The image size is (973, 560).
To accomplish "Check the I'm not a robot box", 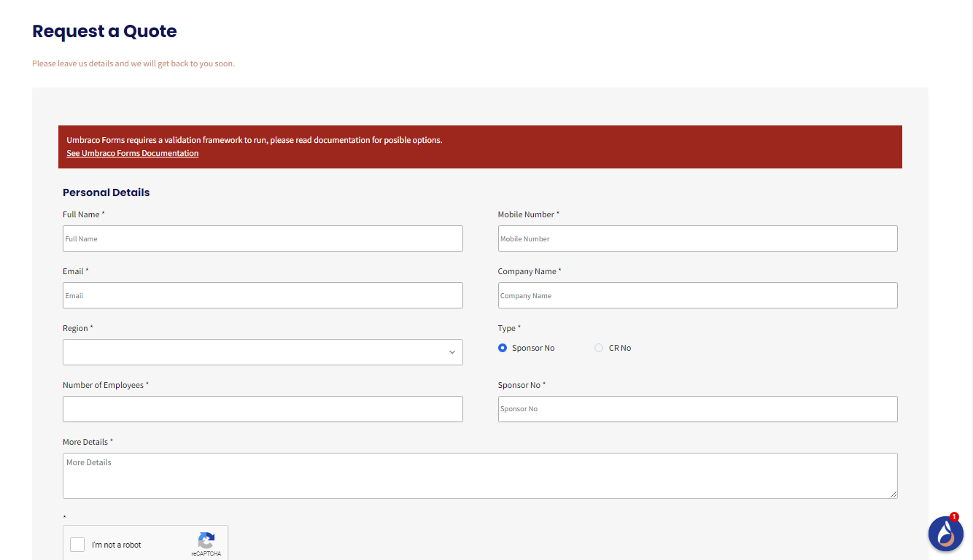I will tap(77, 545).
